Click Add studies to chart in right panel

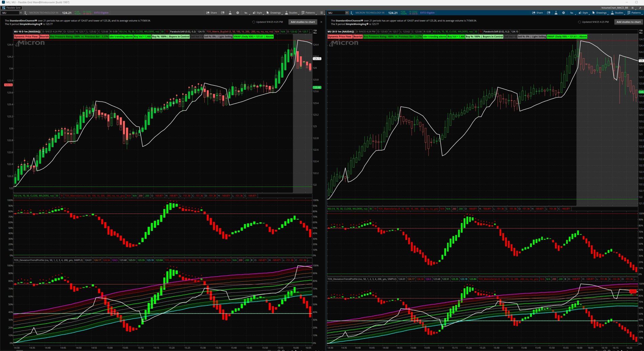(x=628, y=22)
